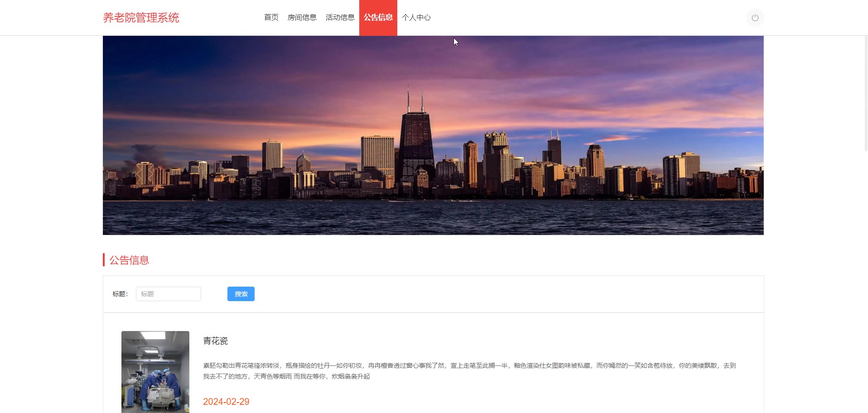
Task: Select the 公告信息 nav tab
Action: click(378, 17)
